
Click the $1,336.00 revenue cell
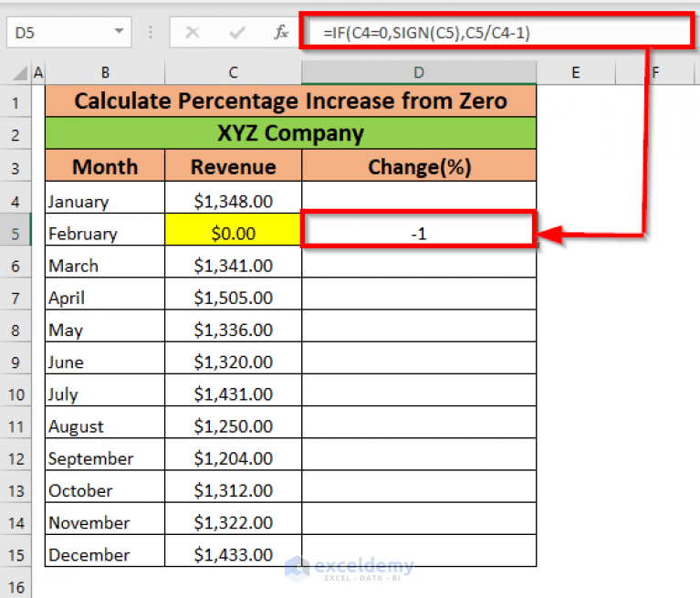[x=233, y=327]
